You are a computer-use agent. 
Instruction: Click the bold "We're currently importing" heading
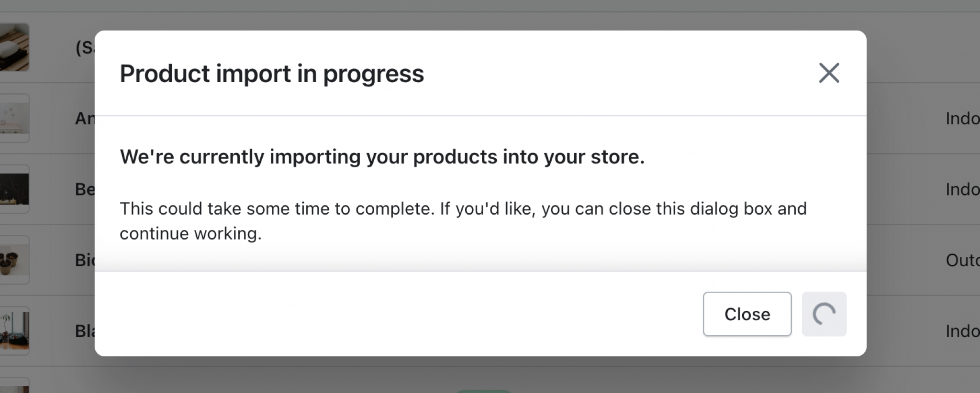(x=382, y=157)
